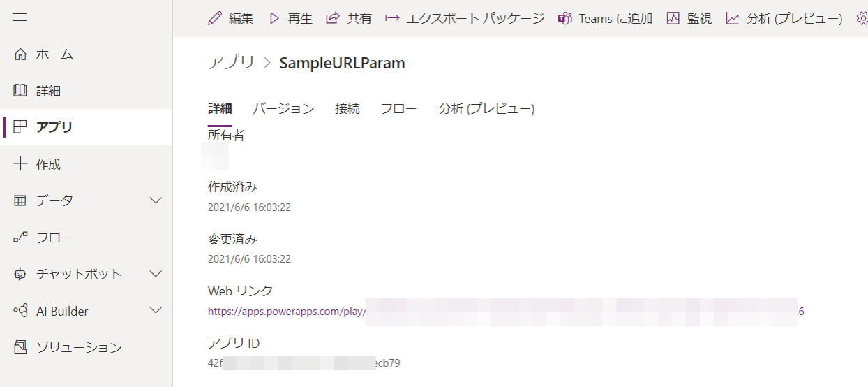Screen dimensions: 868x387
Task: Click 分析 (プレビュー) in the top toolbar
Action: (784, 19)
